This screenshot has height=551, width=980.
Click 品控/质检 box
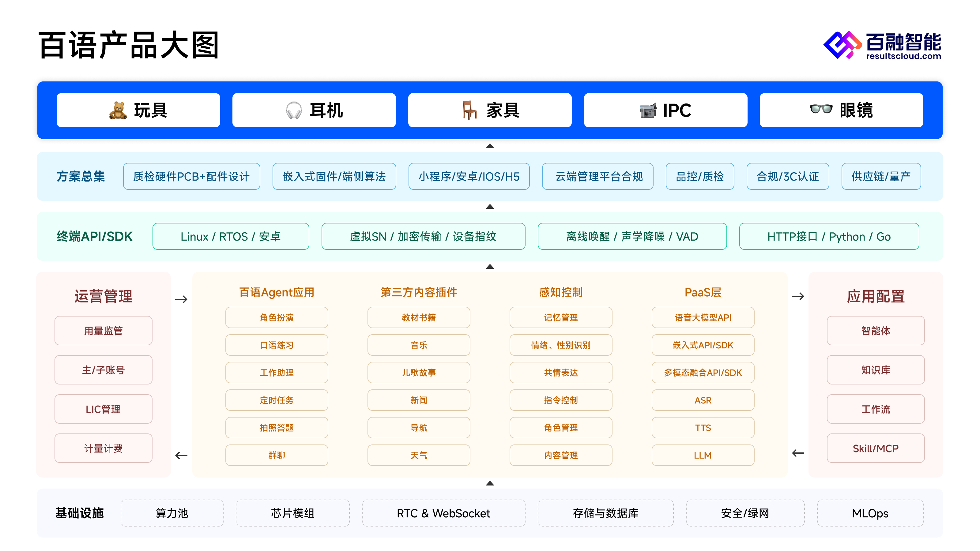click(x=700, y=176)
